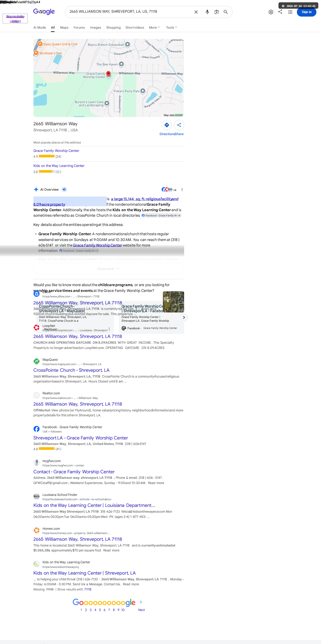Expand the More dropdown
This screenshot has width=325, height=644.
pos(154,27)
